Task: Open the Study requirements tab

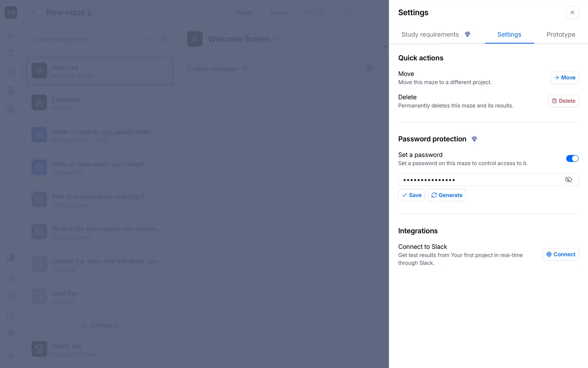Action: 430,35
